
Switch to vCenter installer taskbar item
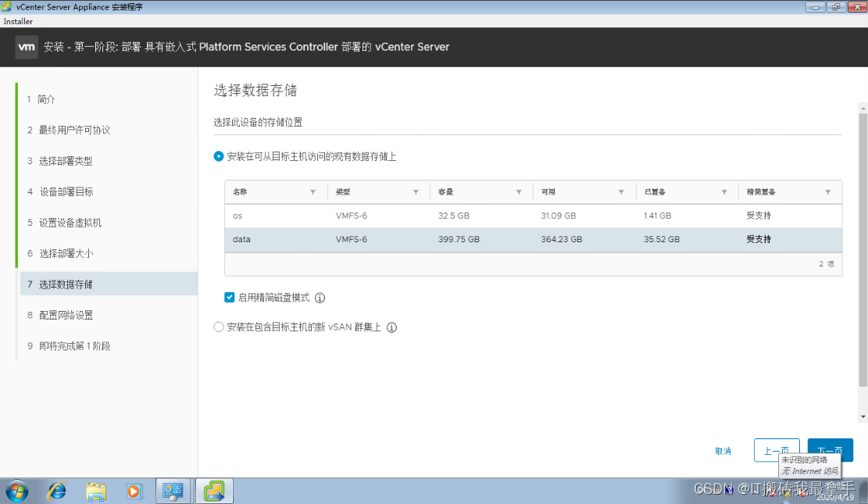(x=214, y=491)
